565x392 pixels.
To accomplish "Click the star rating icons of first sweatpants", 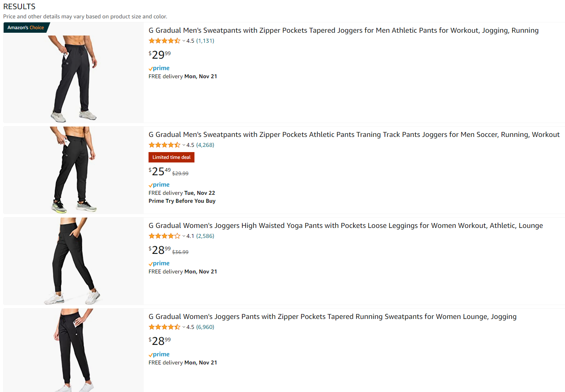I will 165,41.
